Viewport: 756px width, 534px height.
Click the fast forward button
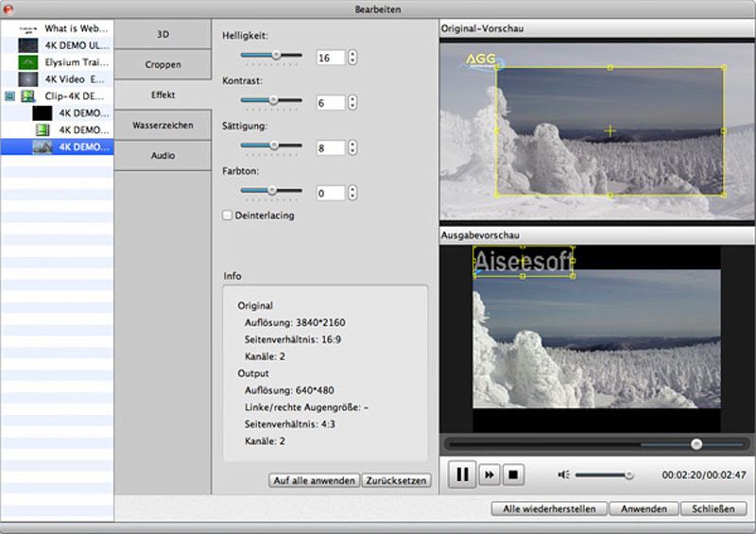click(489, 474)
